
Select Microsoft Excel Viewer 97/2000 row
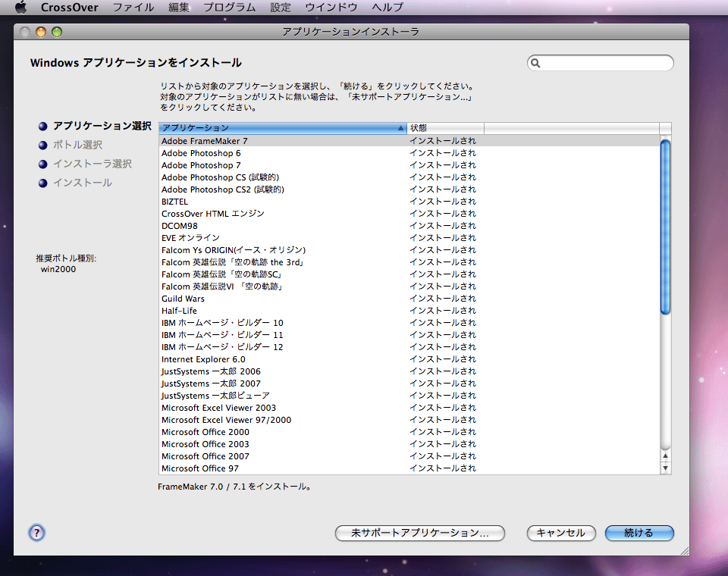coord(409,420)
